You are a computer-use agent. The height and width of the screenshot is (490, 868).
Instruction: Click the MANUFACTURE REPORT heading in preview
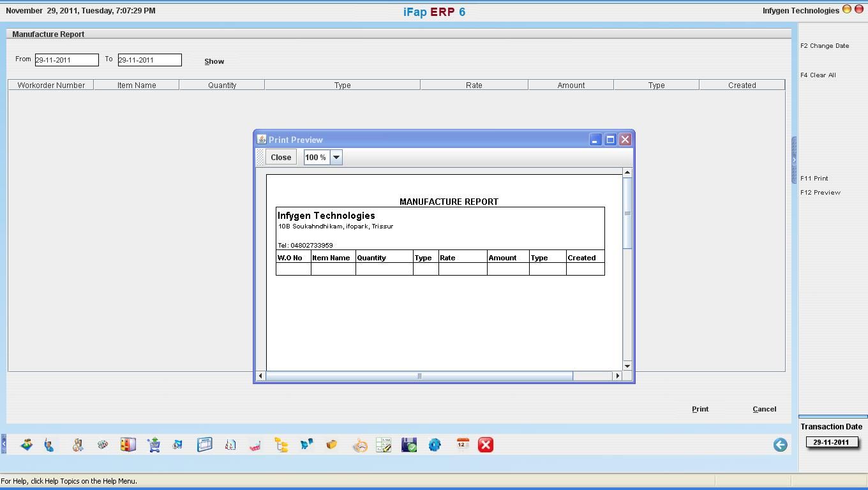[449, 202]
